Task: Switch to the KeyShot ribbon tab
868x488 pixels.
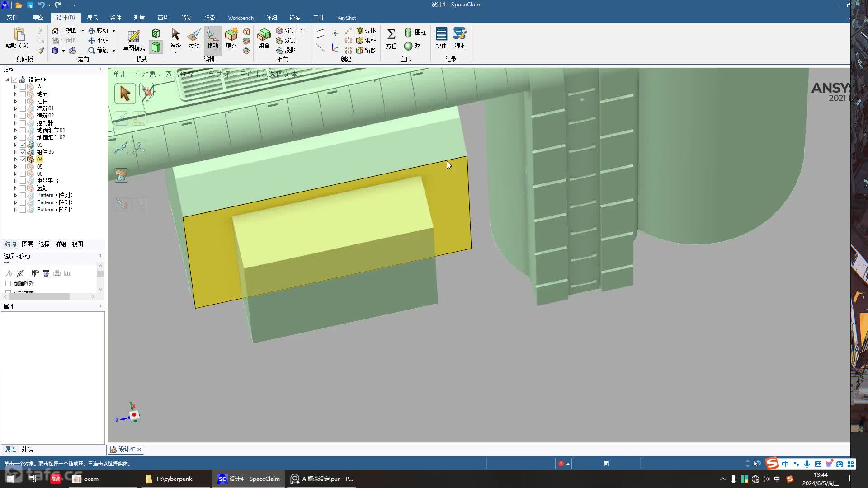Action: point(346,18)
